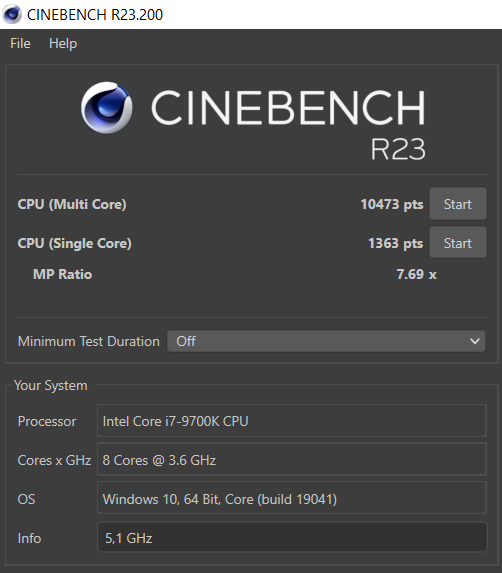Open the Minimum Test Duration dropdown
502x573 pixels.
tap(326, 341)
